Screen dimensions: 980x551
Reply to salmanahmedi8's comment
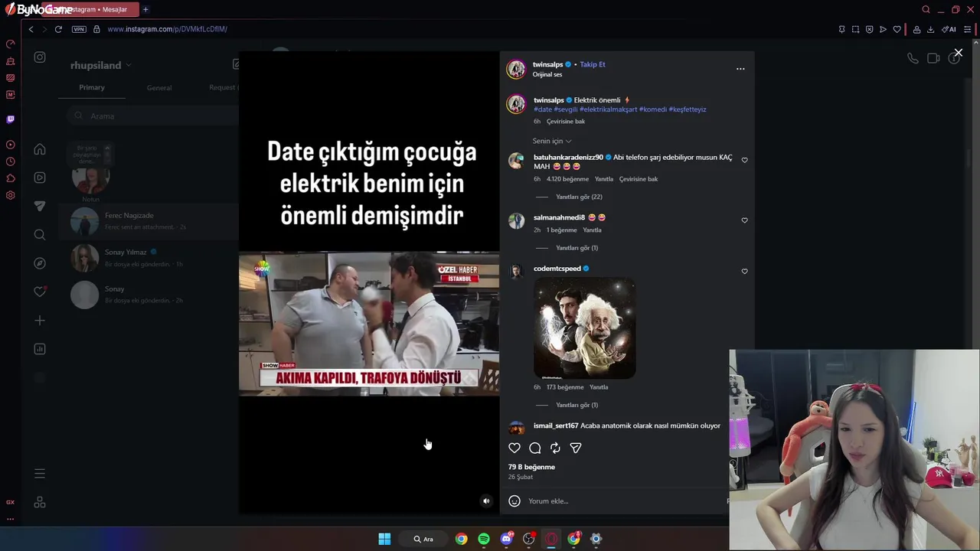pyautogui.click(x=592, y=230)
